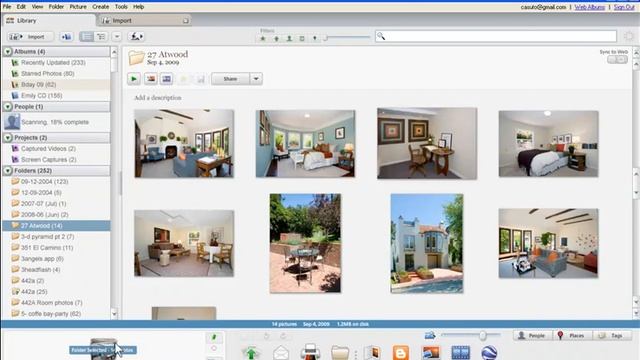The width and height of the screenshot is (640, 360).
Task: Select the patio table photo thumbnail
Action: pyautogui.click(x=305, y=243)
